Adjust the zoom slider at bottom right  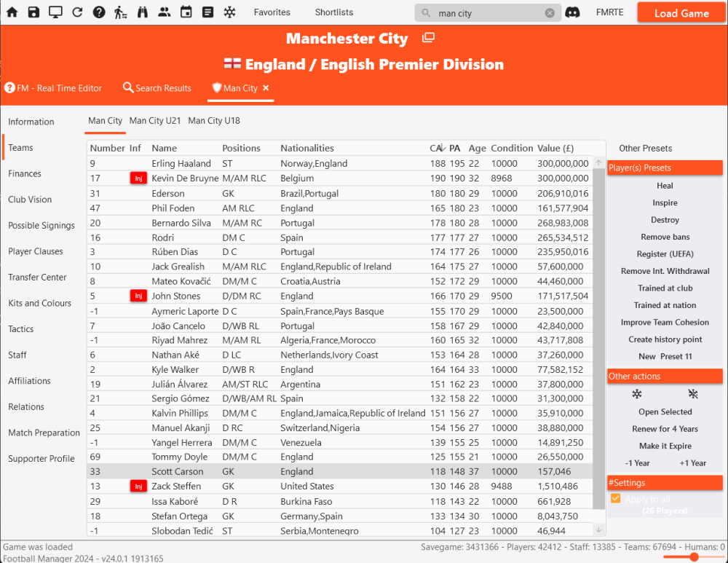click(694, 557)
